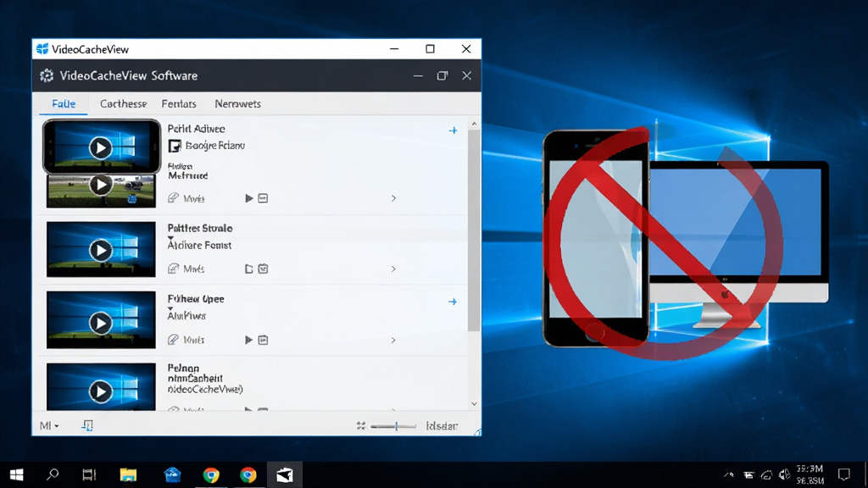The image size is (868, 488).
Task: Open the active white app on the taskbar
Action: point(285,474)
